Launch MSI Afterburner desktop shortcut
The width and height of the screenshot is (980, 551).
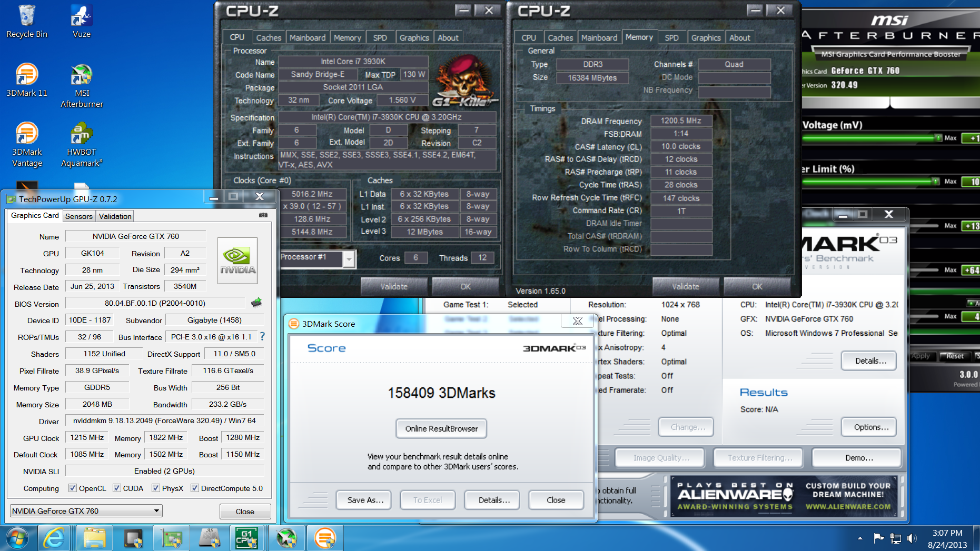pos(82,85)
